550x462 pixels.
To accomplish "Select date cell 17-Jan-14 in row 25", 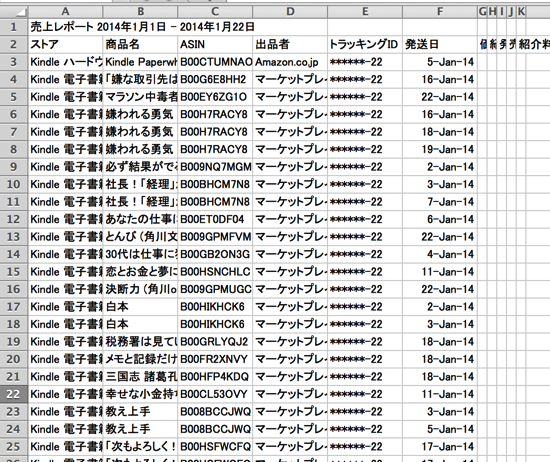I will point(440,447).
